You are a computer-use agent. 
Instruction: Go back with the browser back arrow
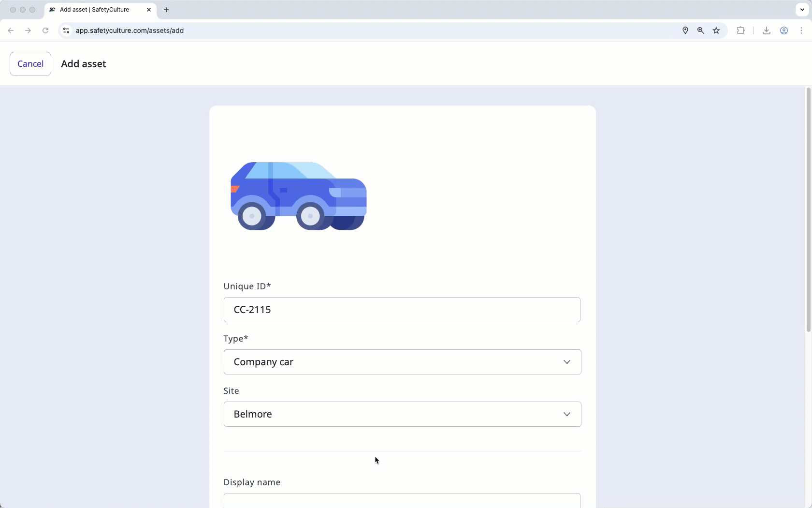click(11, 30)
